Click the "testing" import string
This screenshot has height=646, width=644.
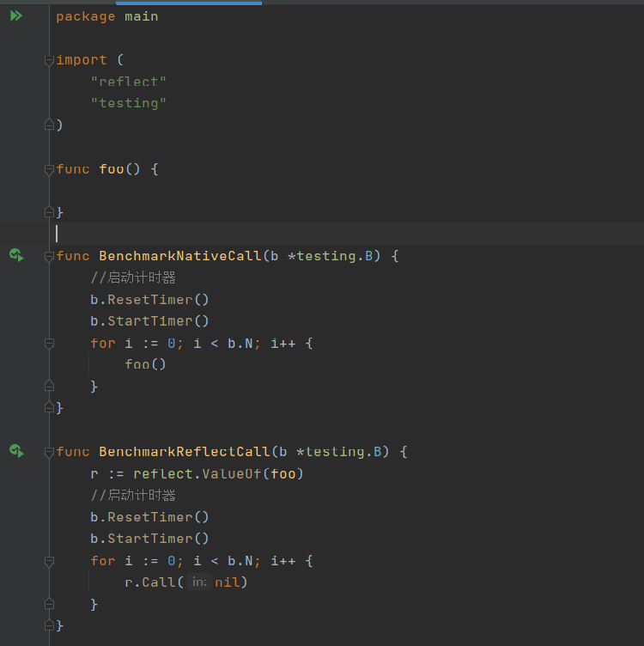(x=129, y=103)
